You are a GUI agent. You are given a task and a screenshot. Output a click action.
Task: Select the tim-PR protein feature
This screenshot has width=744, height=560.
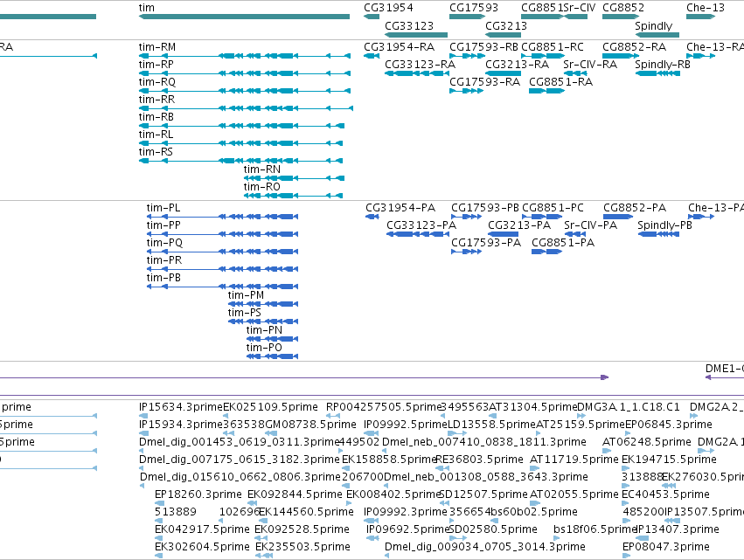pos(222,269)
